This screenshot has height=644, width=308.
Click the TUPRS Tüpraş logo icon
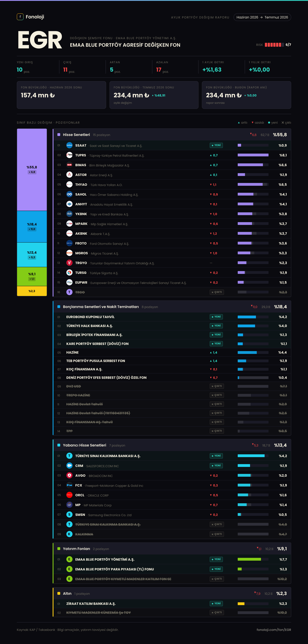[x=69, y=155]
